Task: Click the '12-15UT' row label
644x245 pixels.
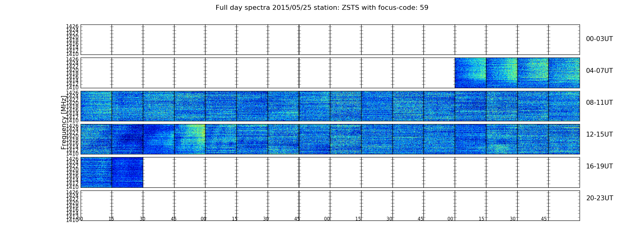Action: coord(599,134)
